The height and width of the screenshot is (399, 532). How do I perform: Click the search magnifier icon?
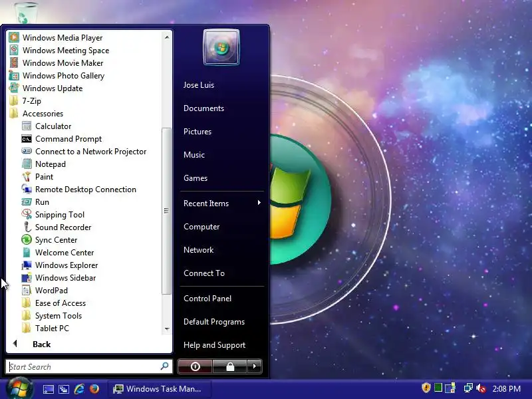pyautogui.click(x=164, y=366)
